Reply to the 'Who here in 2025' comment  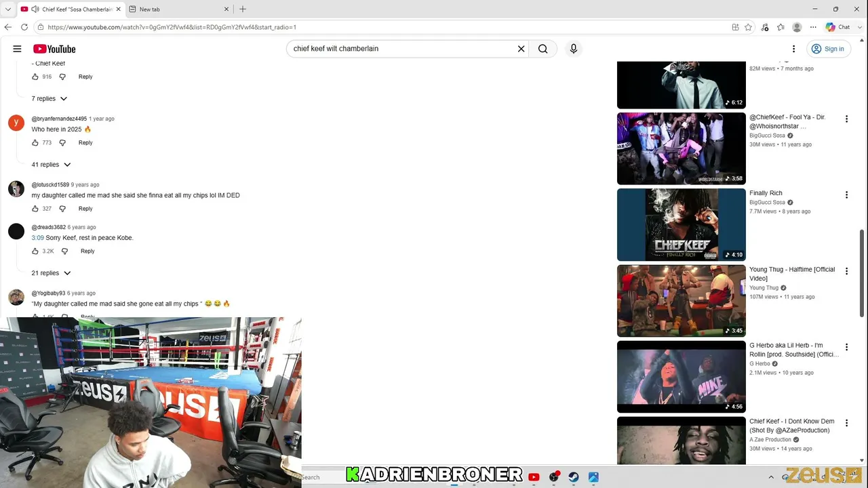(x=85, y=142)
